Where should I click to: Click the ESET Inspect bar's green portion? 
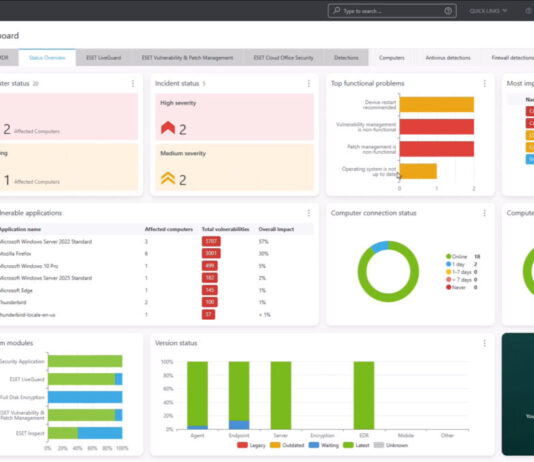[63, 433]
